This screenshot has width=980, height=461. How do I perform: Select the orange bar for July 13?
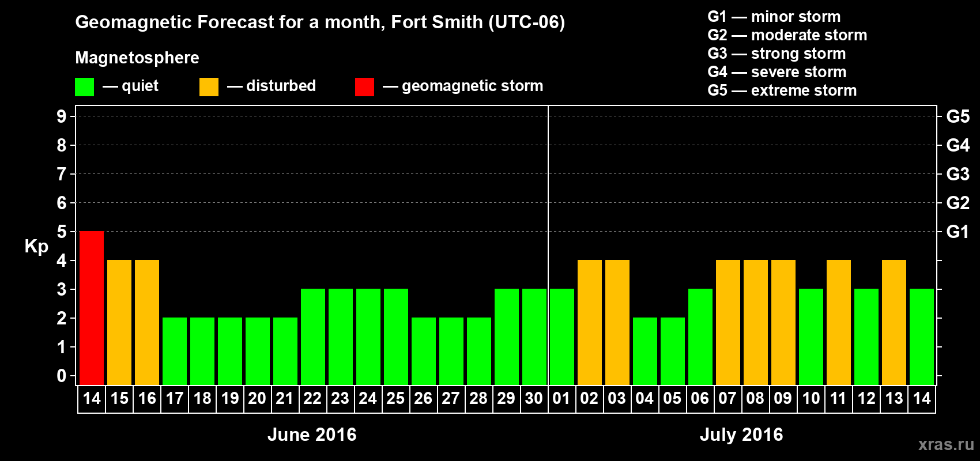894,323
